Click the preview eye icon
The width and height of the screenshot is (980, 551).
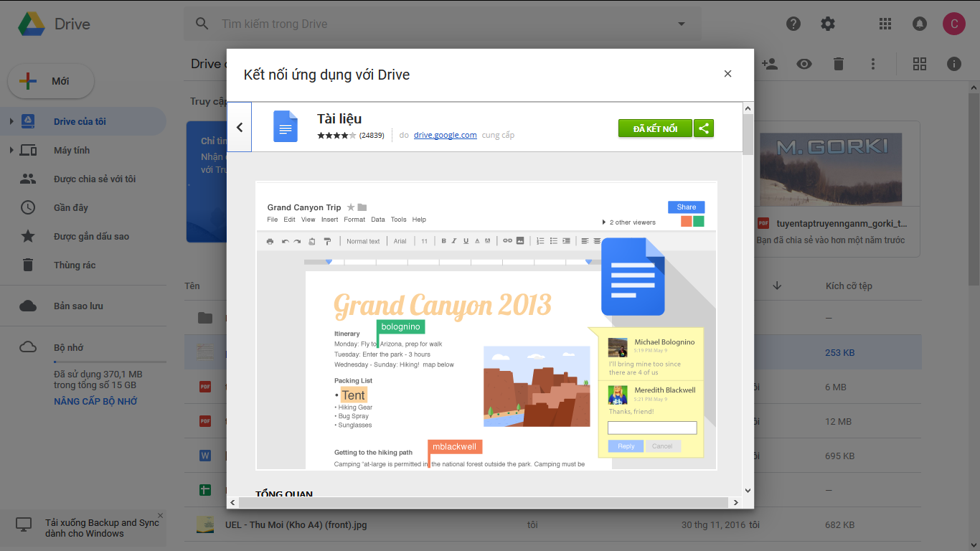(804, 64)
